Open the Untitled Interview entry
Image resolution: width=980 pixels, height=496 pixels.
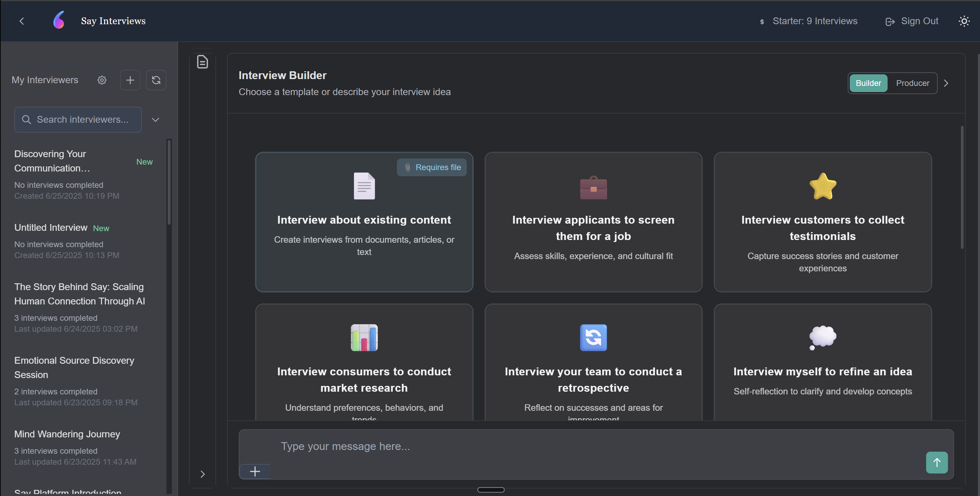point(84,241)
